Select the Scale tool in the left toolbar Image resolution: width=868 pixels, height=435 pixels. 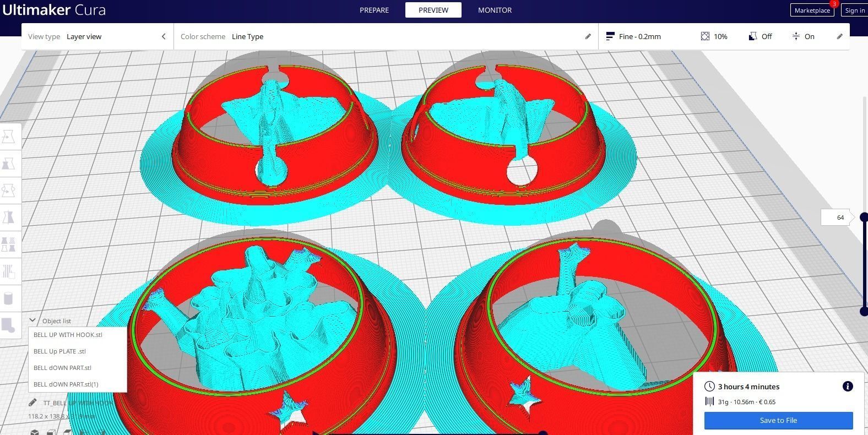click(9, 164)
